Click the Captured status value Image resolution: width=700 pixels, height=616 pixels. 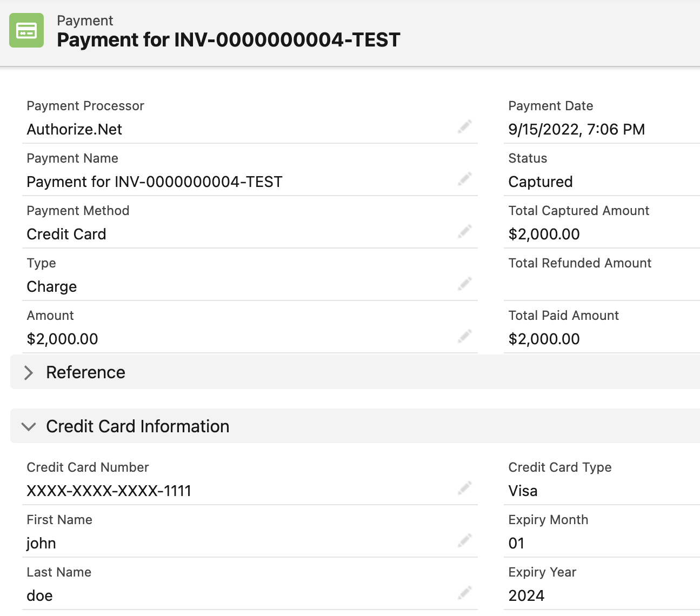540,182
